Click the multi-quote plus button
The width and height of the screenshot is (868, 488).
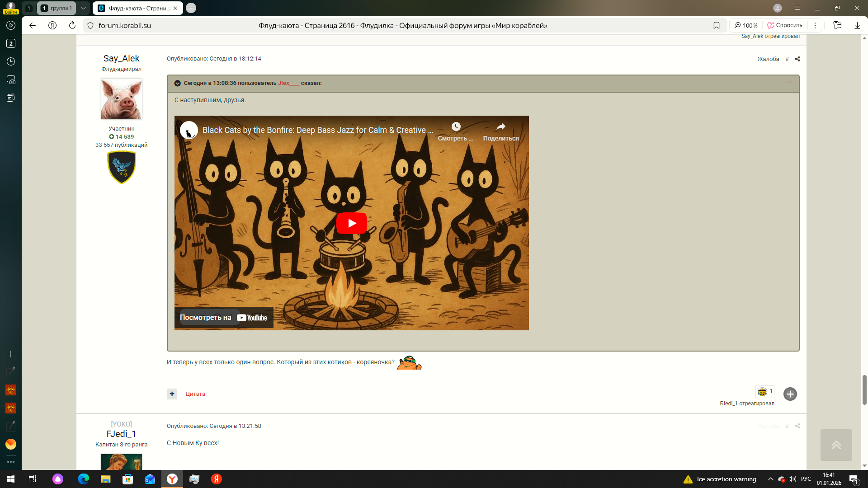172,394
